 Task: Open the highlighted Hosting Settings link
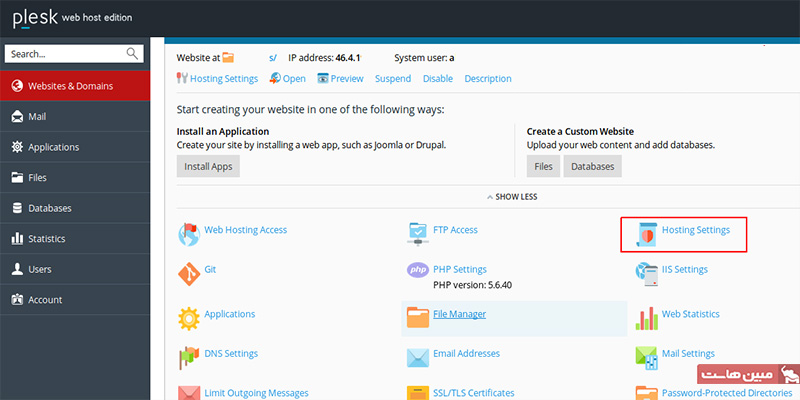click(x=696, y=230)
